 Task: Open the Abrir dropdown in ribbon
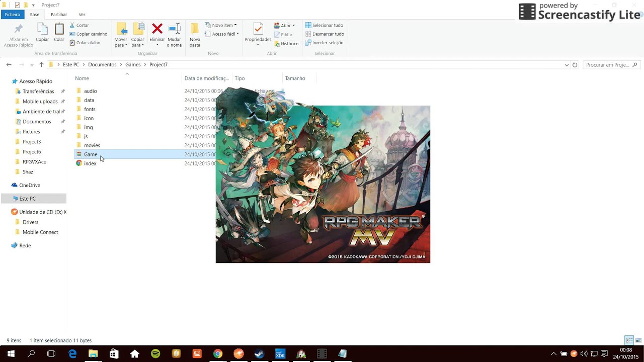click(285, 25)
